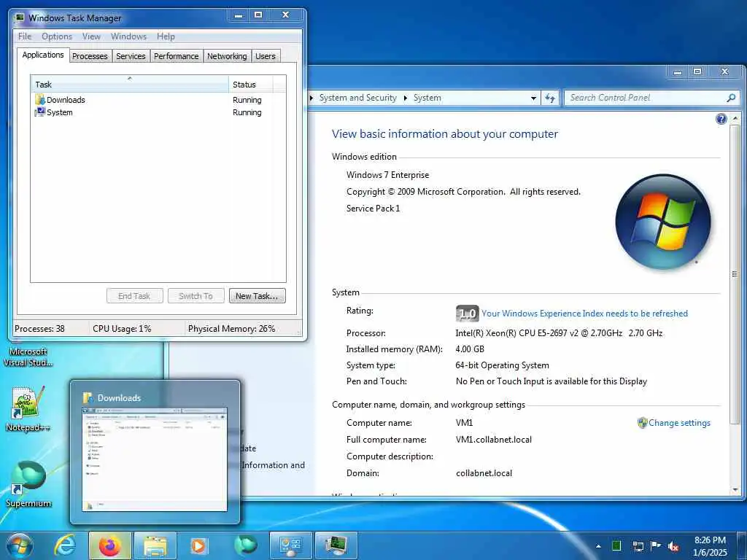Click CPU Usage: 1% status bar entry
The image size is (747, 560).
[x=122, y=329]
